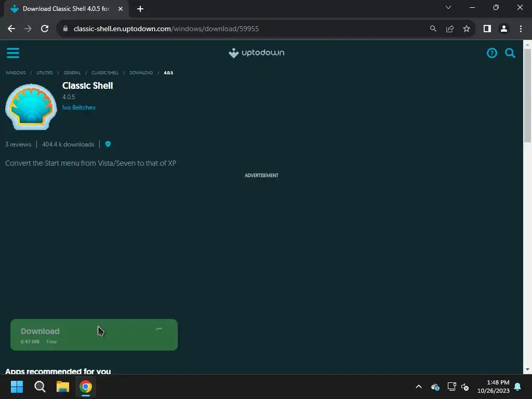Click the page vertical scrollbar thumb
Viewport: 532px width, 399px height.
528,96
